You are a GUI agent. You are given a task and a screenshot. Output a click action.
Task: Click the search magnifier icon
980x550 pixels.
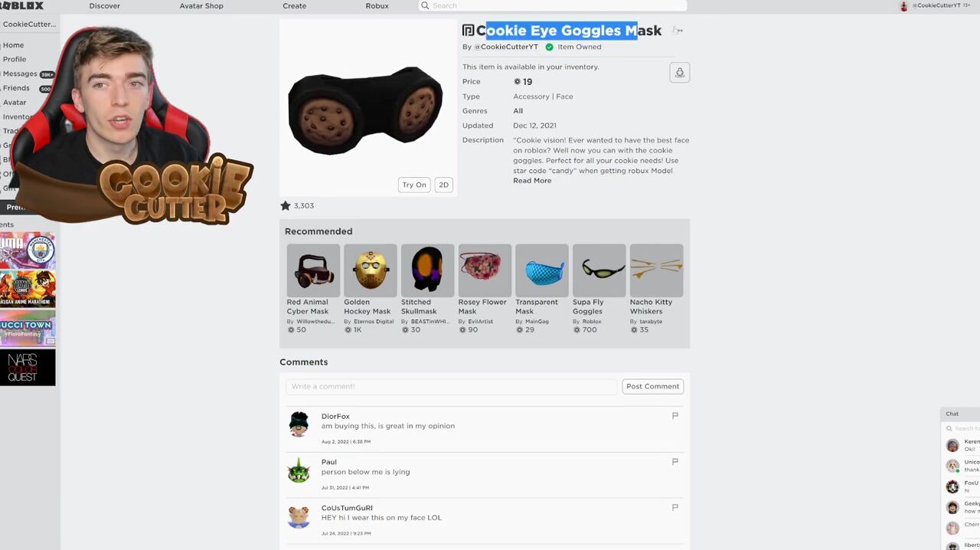pyautogui.click(x=425, y=5)
